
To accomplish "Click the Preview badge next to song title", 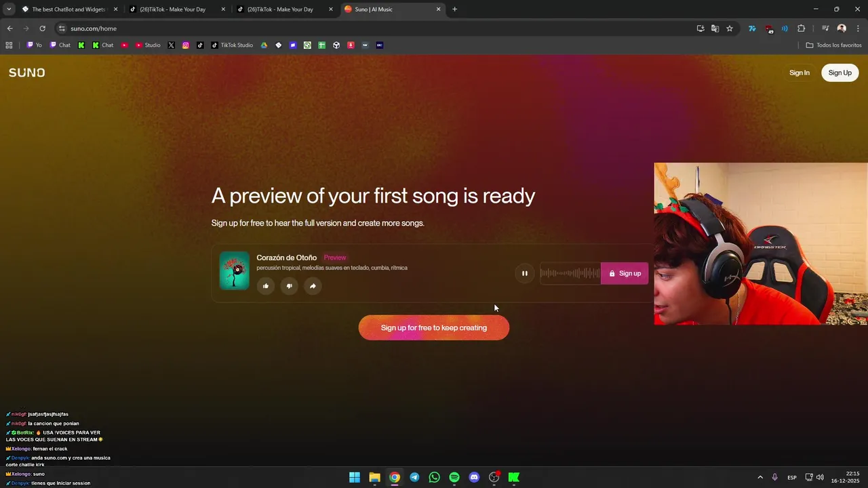I will [x=335, y=258].
